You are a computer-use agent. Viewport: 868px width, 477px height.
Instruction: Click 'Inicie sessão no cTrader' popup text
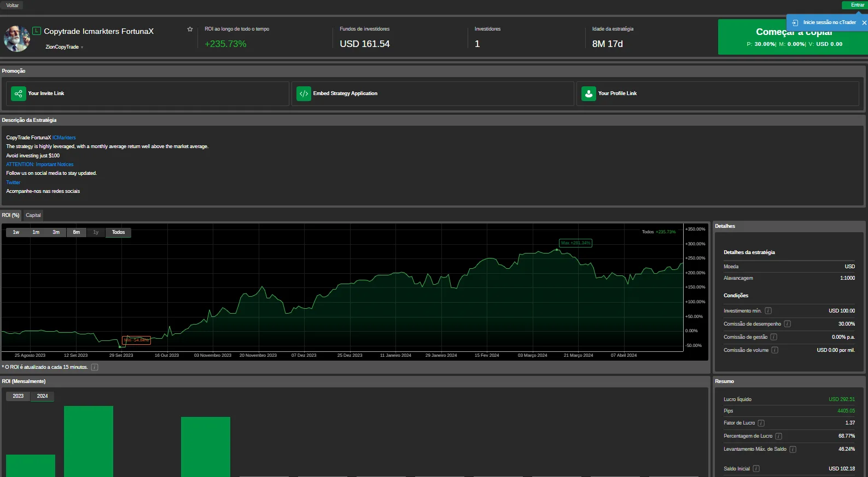click(x=829, y=22)
